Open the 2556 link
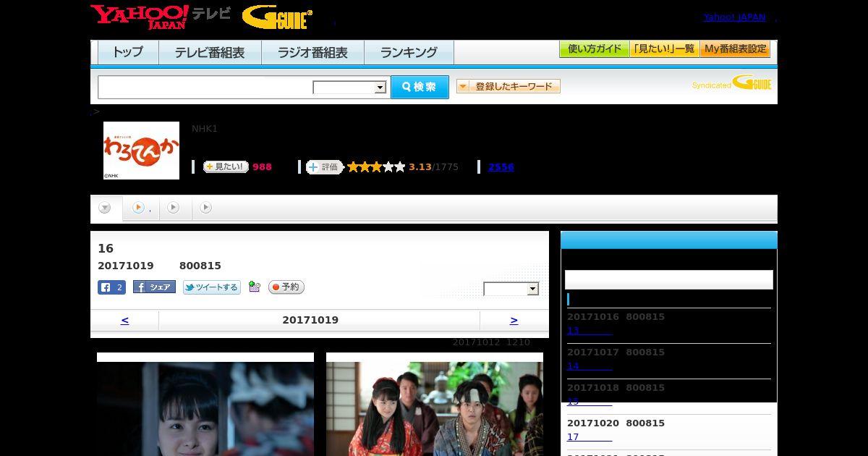The width and height of the screenshot is (868, 456). (501, 167)
